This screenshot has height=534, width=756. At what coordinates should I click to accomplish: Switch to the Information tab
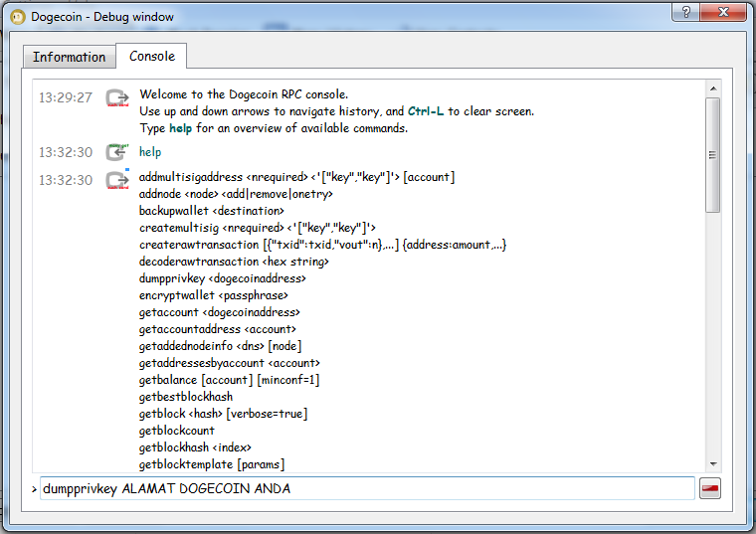click(69, 57)
